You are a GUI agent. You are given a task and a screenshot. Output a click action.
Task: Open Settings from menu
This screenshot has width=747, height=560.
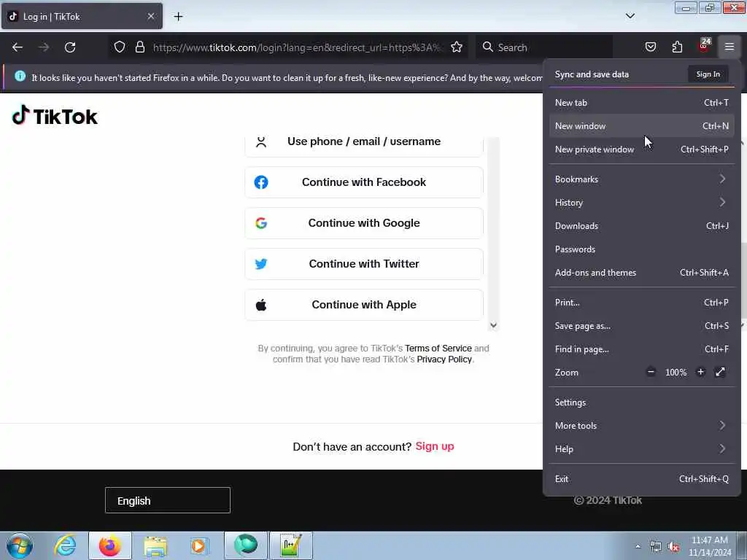(x=642, y=402)
